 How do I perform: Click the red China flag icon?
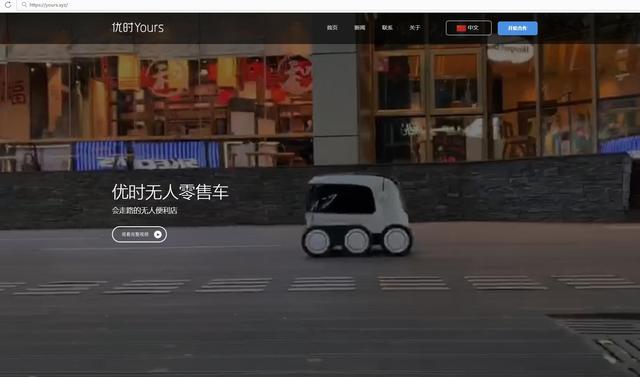461,28
